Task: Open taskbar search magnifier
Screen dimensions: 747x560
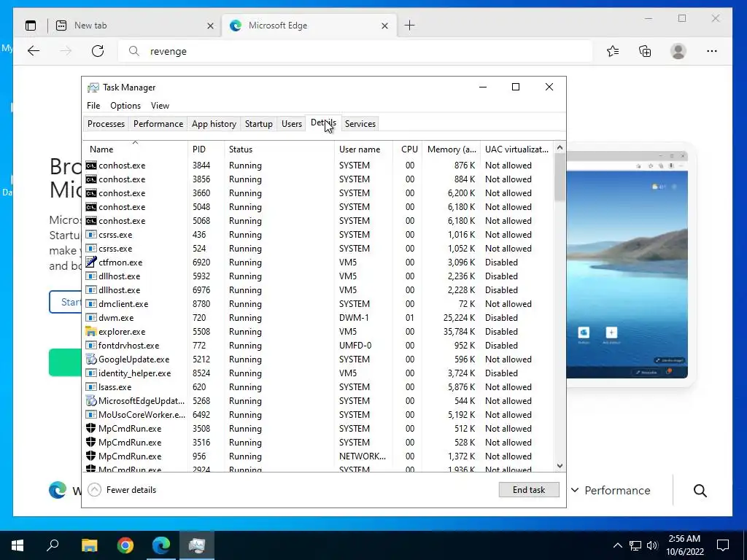Action: (53, 545)
